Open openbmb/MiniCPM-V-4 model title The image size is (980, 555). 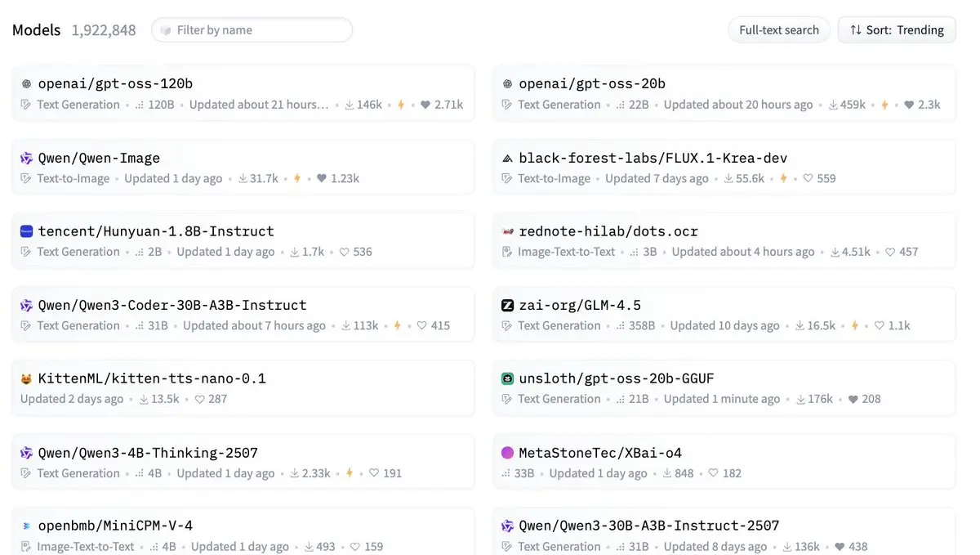pos(115,526)
